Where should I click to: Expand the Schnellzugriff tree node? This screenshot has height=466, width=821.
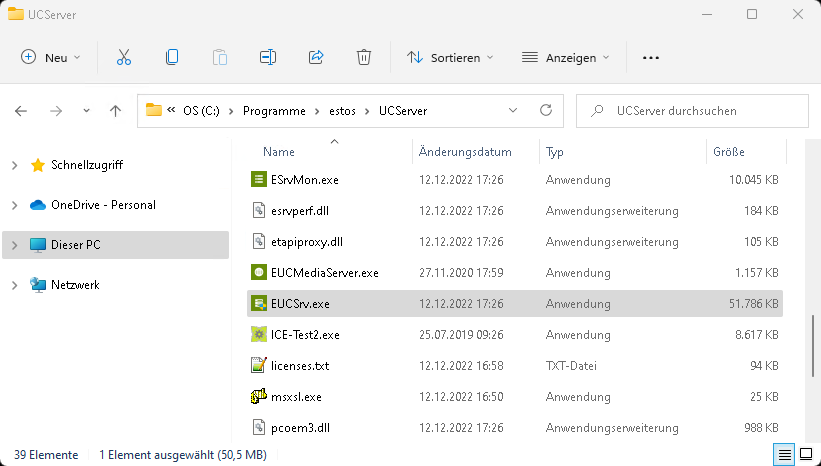pos(14,165)
